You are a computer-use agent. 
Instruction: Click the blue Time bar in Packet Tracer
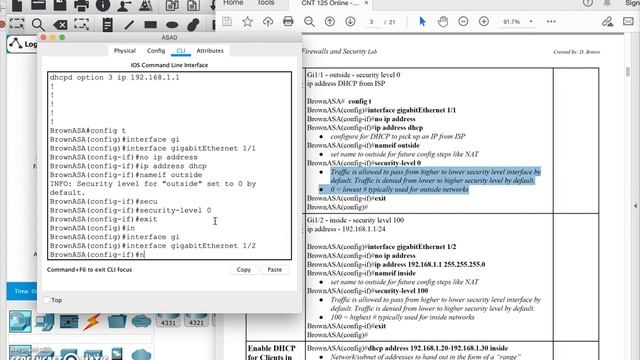pyautogui.click(x=22, y=291)
